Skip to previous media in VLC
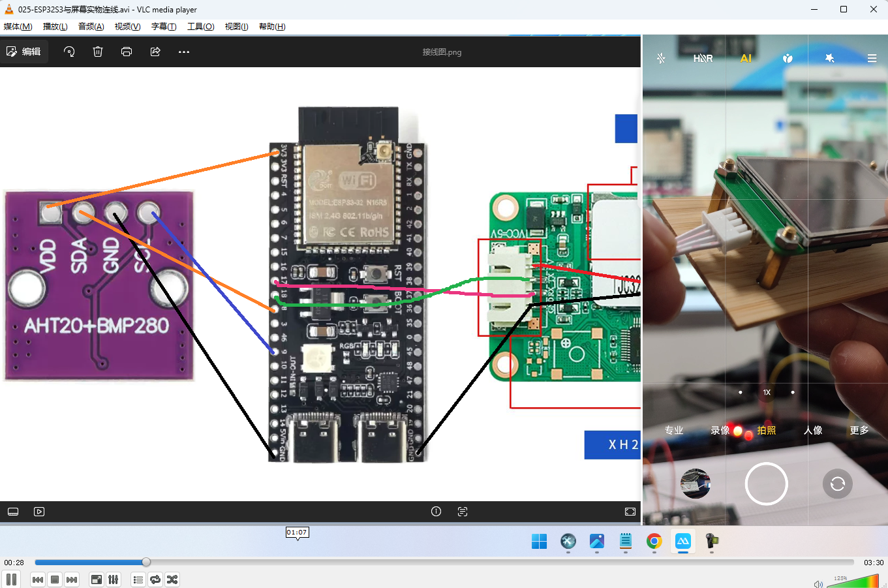The width and height of the screenshot is (888, 588). tap(38, 580)
